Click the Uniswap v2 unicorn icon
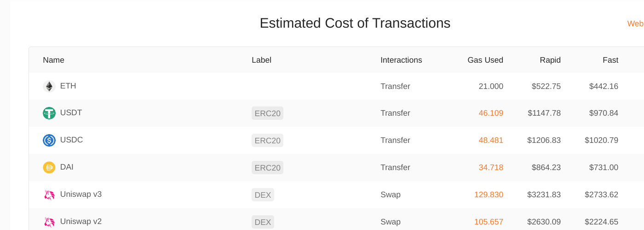Screen dimensions: 644x230 [49, 222]
